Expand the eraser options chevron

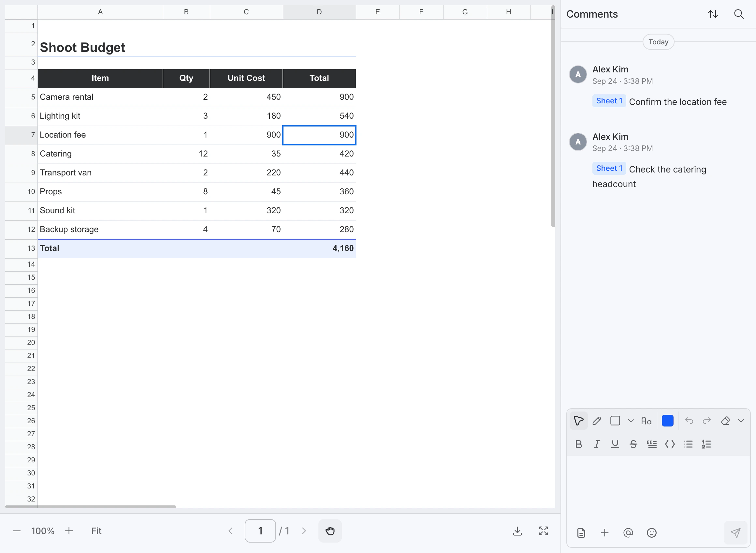[741, 421]
